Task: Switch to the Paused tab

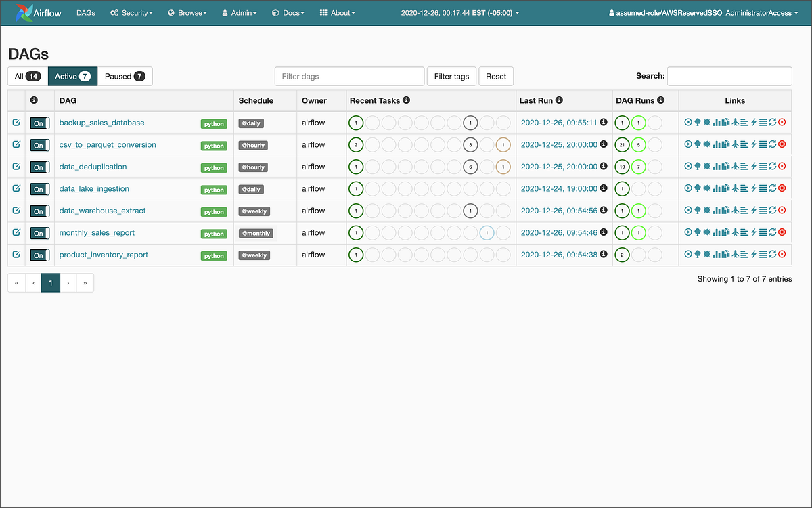Action: (x=125, y=76)
